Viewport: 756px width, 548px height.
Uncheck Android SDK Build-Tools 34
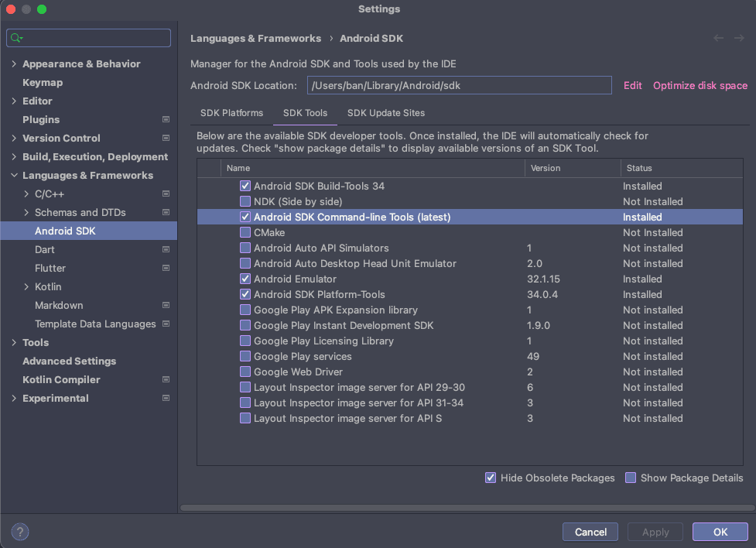tap(245, 186)
